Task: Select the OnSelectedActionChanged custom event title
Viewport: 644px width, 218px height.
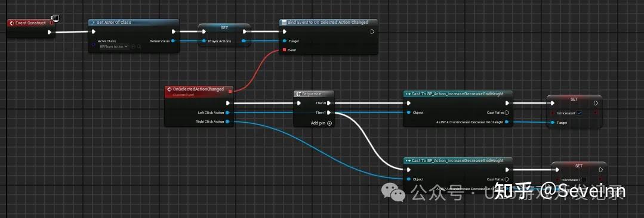Action: pos(198,89)
